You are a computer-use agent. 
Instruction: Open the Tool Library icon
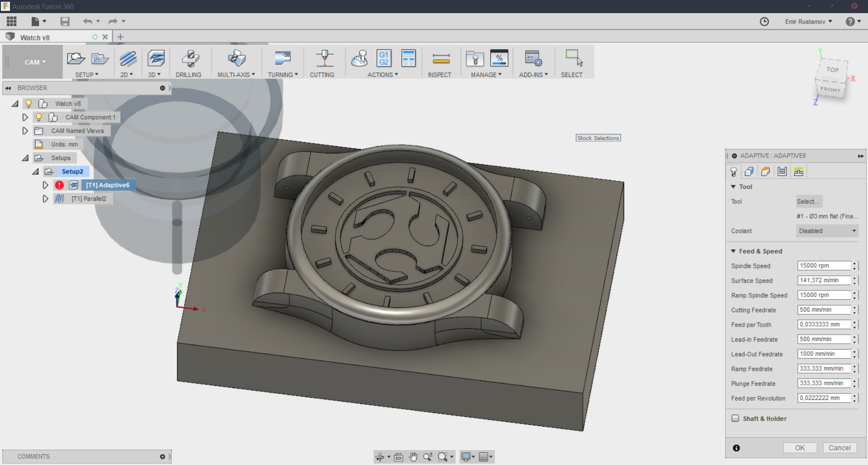[x=475, y=58]
